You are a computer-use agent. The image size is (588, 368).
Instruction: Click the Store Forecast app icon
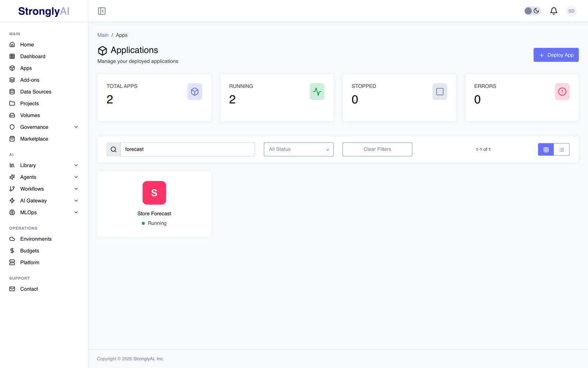154,193
